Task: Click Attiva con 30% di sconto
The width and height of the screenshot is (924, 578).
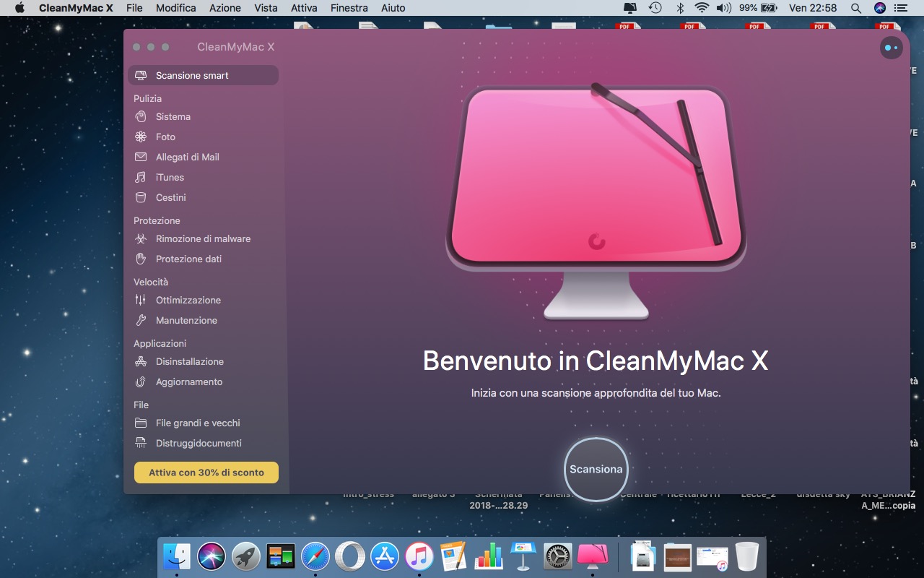Action: [x=206, y=473]
